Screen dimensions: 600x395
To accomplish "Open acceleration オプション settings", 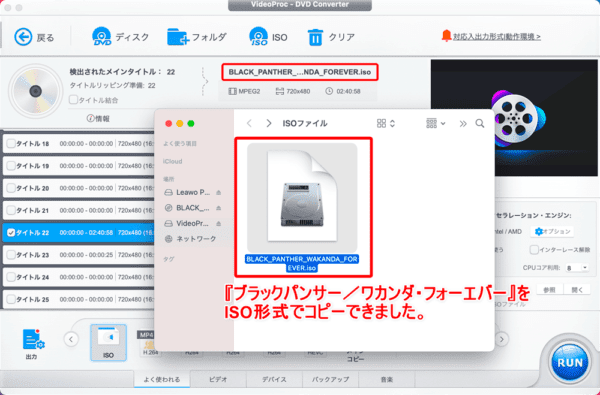I will (x=552, y=231).
